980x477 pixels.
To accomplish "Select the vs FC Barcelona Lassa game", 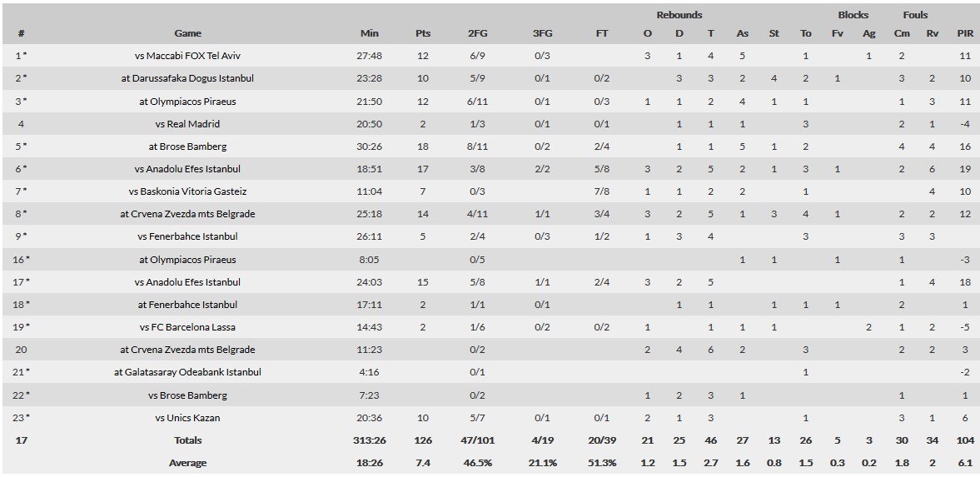I will pyautogui.click(x=187, y=327).
